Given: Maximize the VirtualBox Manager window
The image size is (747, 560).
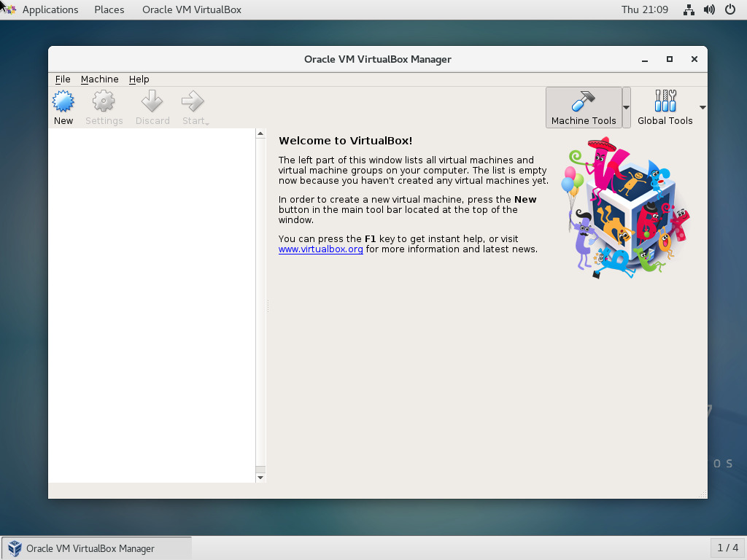Looking at the screenshot, I should coord(670,60).
